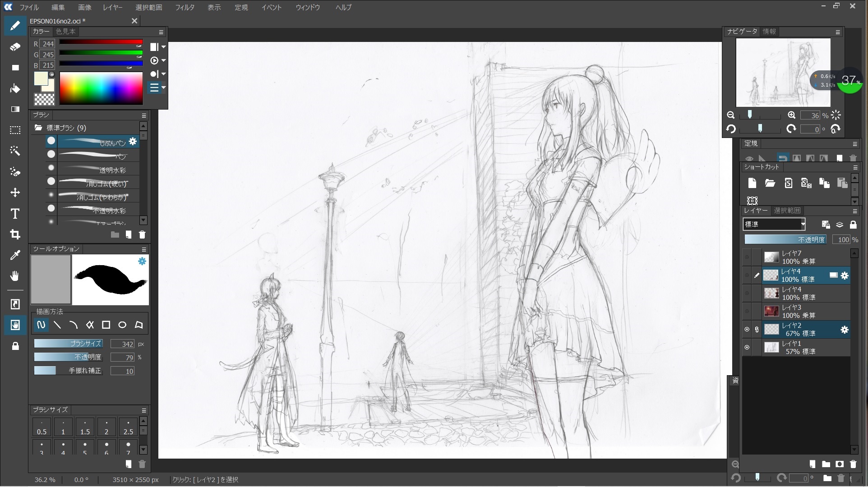The width and height of the screenshot is (868, 487).
Task: Open the Color panel options menu
Action: point(161,32)
